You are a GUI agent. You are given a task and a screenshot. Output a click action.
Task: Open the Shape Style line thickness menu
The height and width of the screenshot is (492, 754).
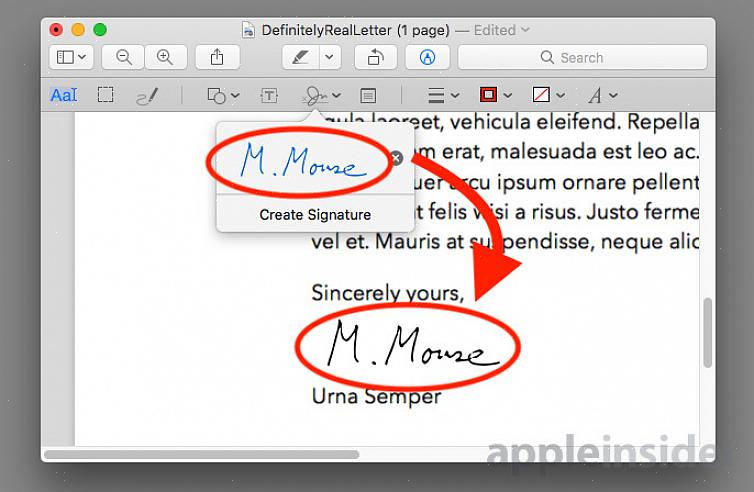[x=443, y=95]
